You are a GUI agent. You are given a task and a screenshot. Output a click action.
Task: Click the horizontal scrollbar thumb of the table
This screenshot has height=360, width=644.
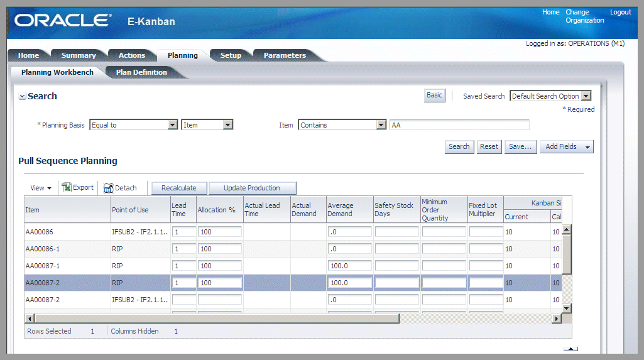[217, 319]
